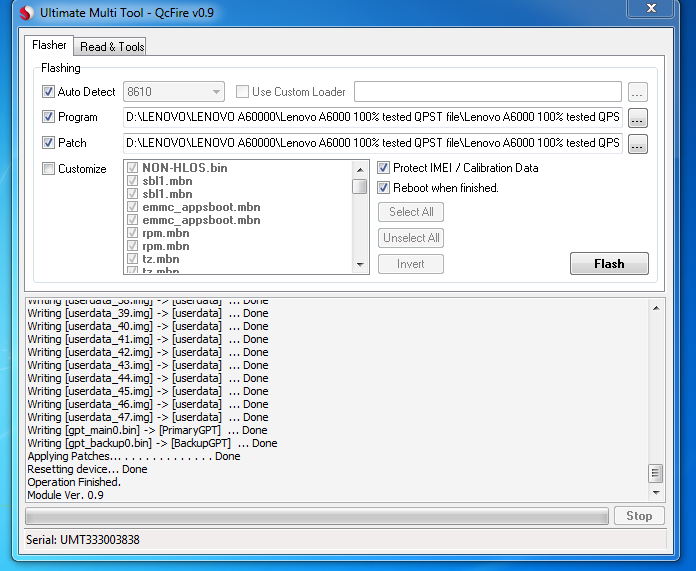Click the Stop button

pos(639,516)
